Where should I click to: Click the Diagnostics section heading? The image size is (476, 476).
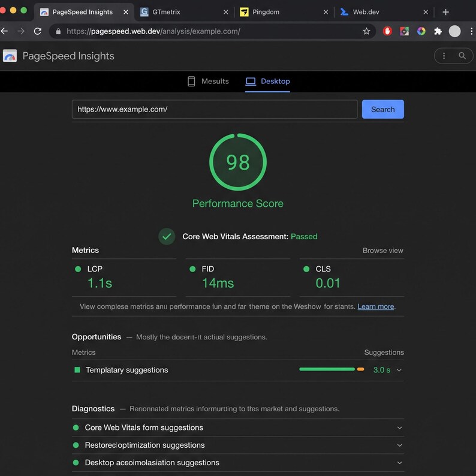click(x=93, y=409)
